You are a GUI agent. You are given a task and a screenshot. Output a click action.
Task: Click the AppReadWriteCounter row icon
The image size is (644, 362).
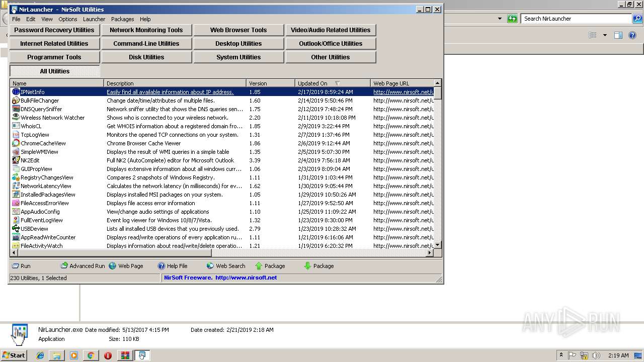point(16,237)
